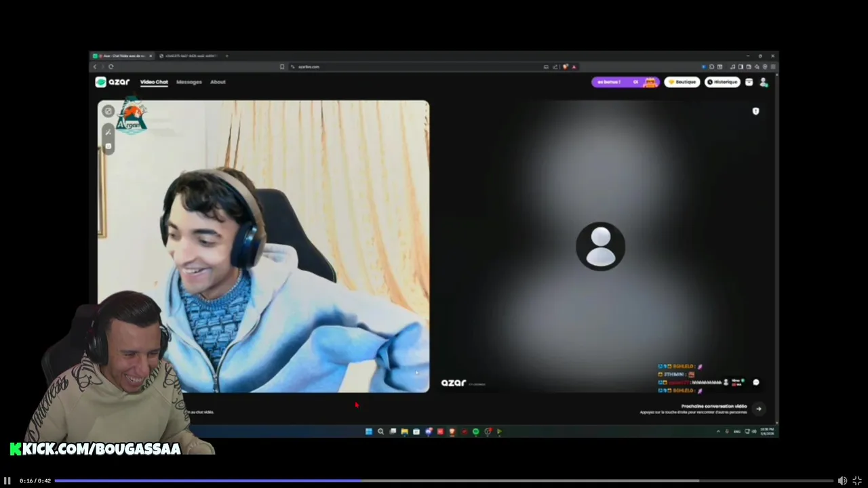This screenshot has width=868, height=488.
Task: Click the Azar logo in the header
Action: [113, 82]
